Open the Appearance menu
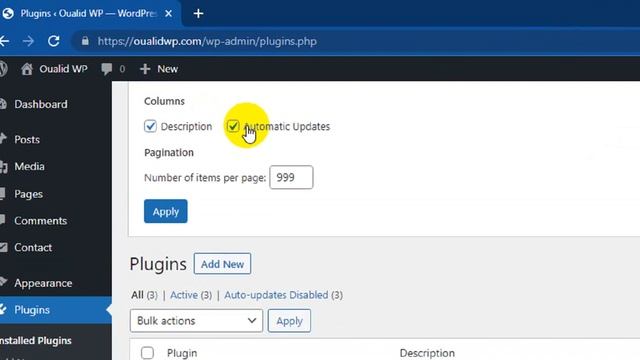 click(x=43, y=283)
